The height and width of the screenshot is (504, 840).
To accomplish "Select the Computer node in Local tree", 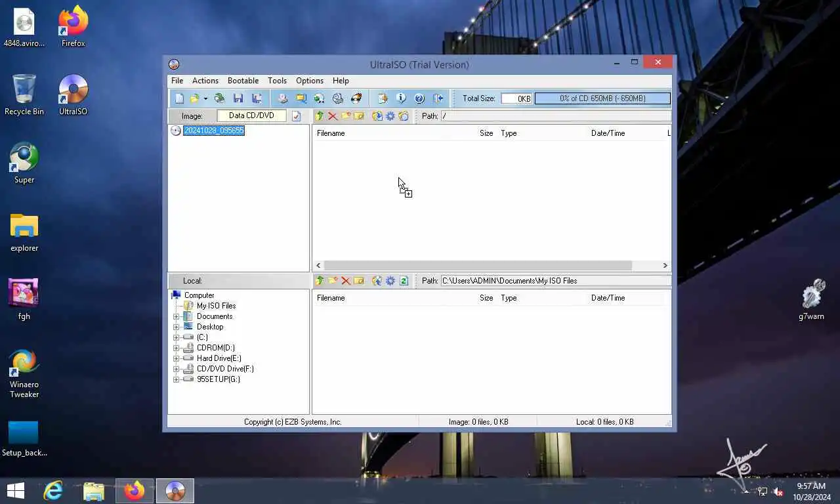I will pyautogui.click(x=199, y=295).
